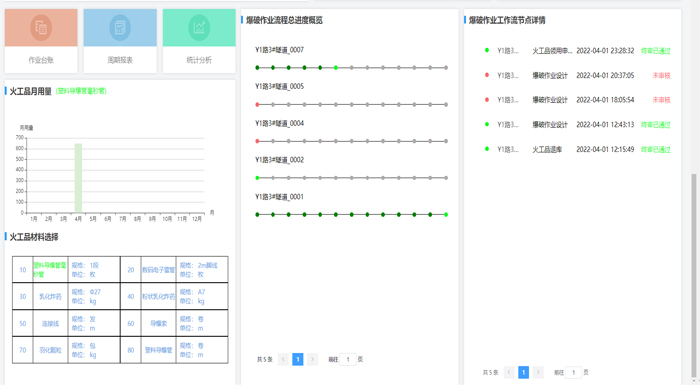
Task: Click the 周期报表 label
Action: pos(120,60)
